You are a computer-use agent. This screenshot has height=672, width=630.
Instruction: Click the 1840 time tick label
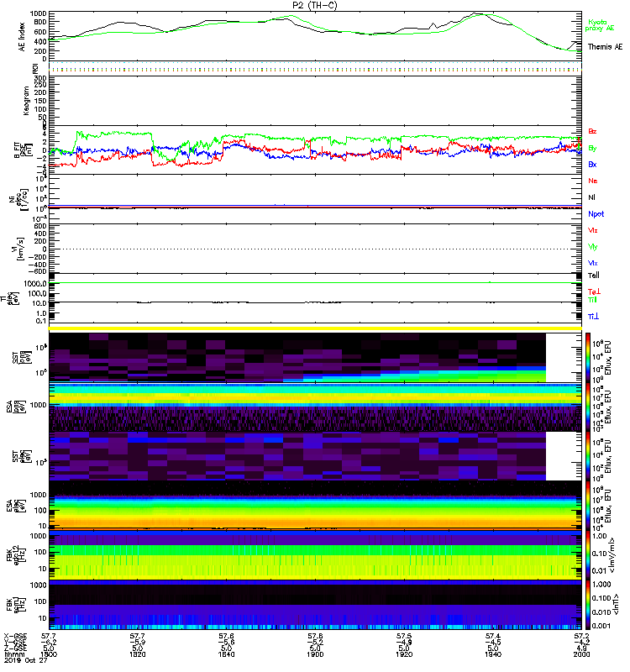click(x=226, y=654)
